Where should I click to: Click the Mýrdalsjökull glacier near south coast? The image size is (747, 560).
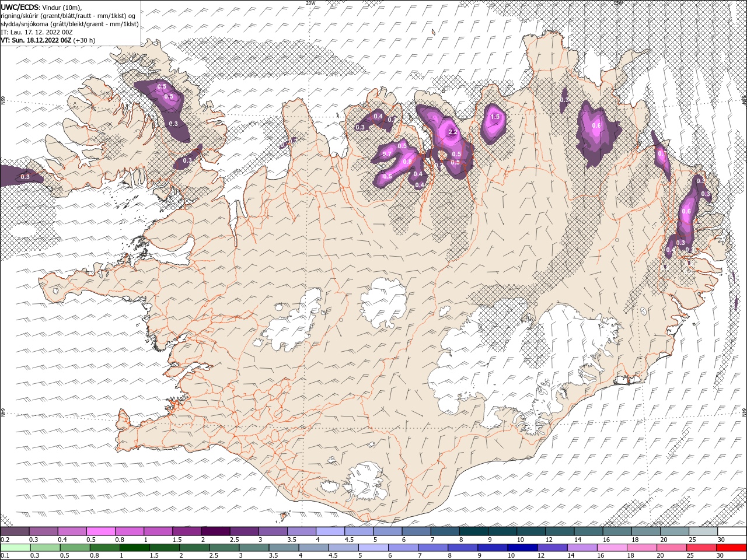365,481
